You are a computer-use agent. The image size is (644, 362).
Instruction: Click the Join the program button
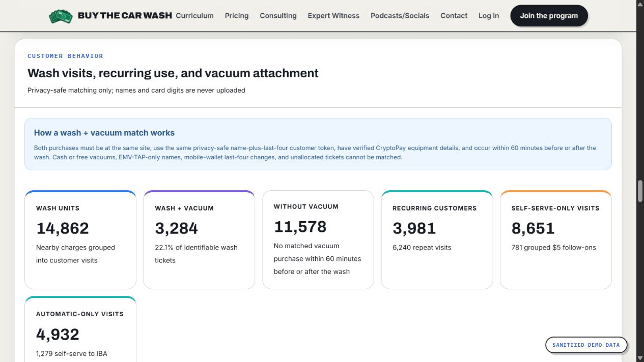click(x=549, y=16)
